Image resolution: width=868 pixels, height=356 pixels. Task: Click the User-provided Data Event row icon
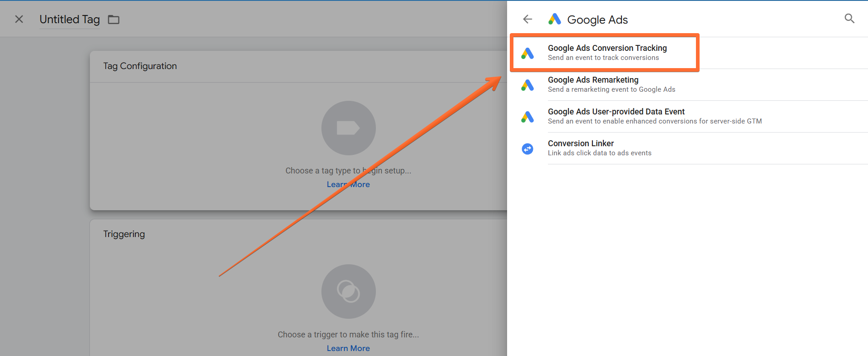[528, 117]
